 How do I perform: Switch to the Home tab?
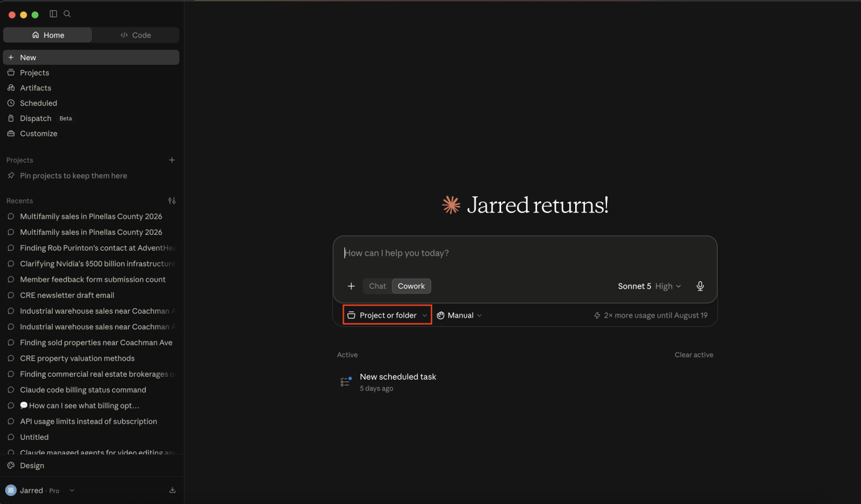point(48,35)
